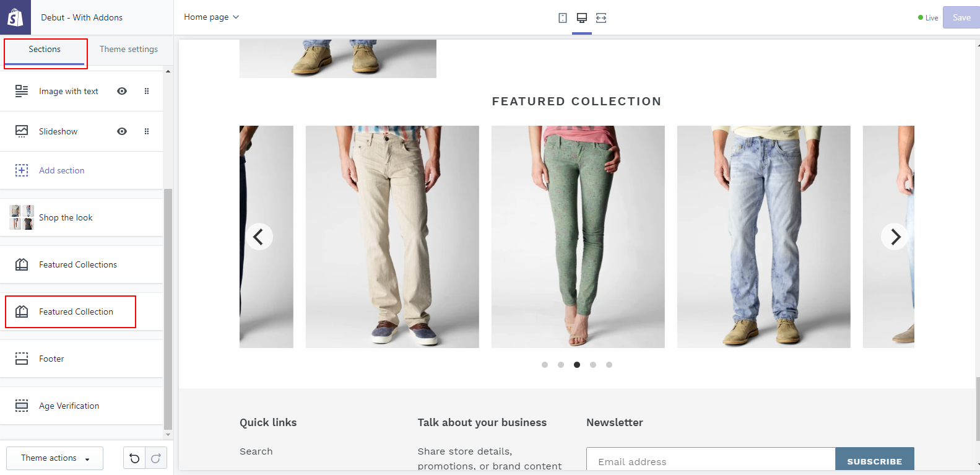Select the Sections tab
Screen dimensions: 980x475
45,50
